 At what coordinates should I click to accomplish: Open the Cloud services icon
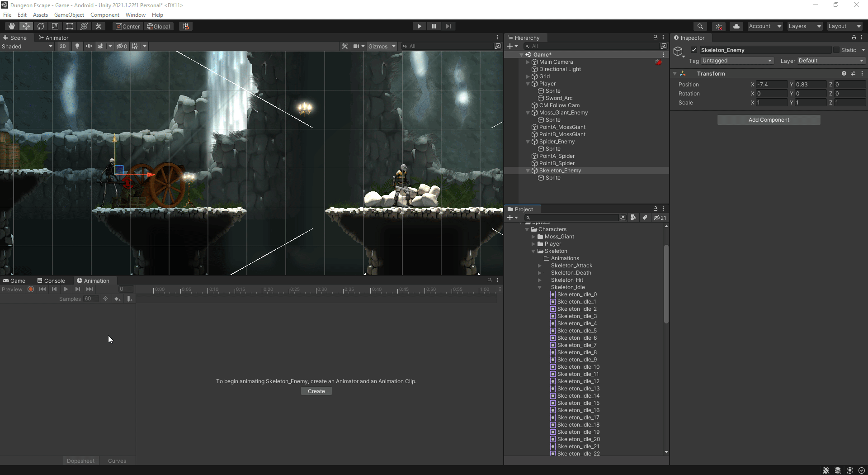click(736, 26)
